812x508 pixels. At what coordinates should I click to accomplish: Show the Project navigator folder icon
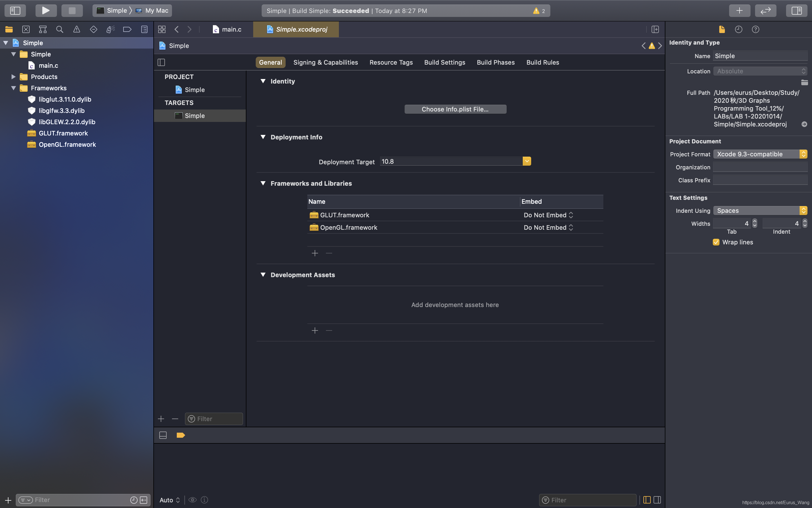point(9,29)
